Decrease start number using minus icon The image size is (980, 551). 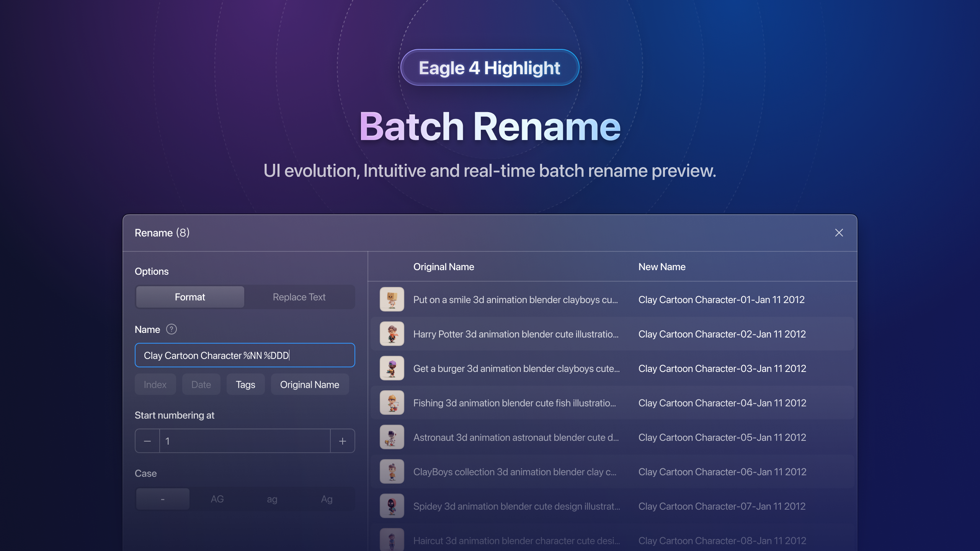147,441
